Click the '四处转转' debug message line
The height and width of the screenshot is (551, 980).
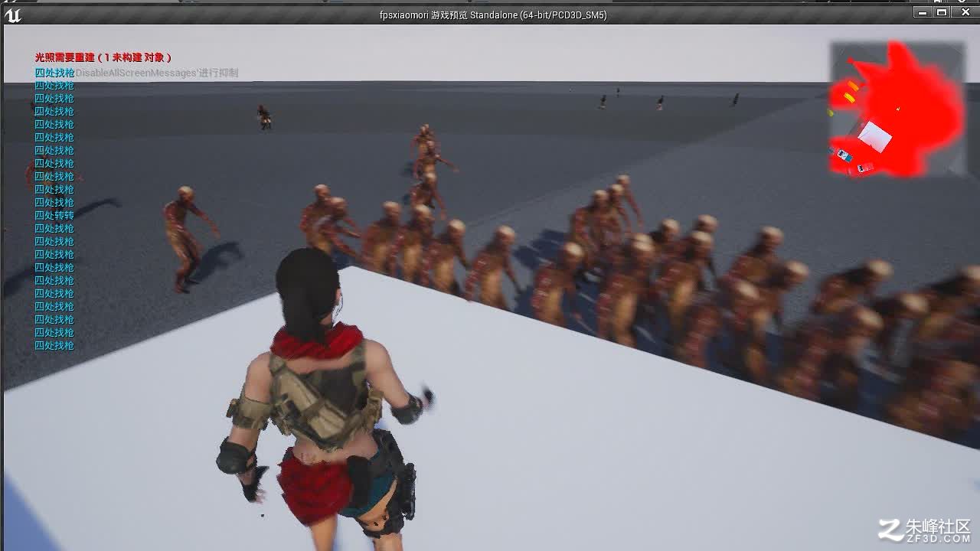pyautogui.click(x=54, y=216)
